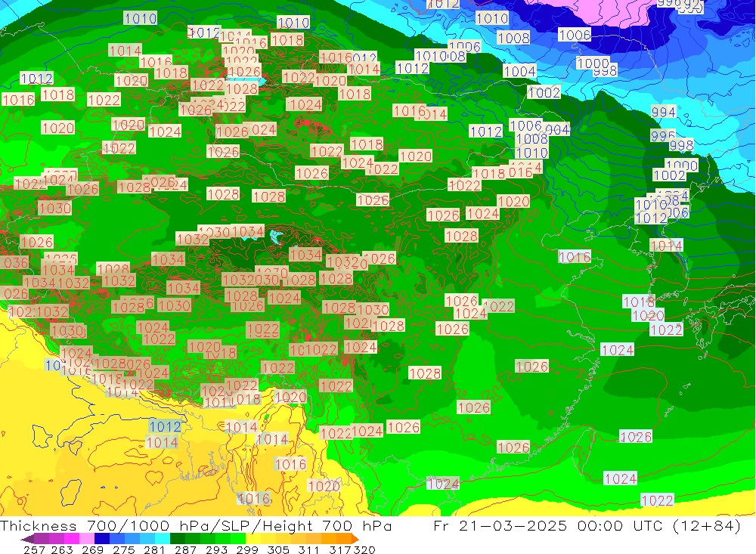This screenshot has height=554, width=756.
Task: Click the 299 value on the color scale
Action: pos(247,549)
